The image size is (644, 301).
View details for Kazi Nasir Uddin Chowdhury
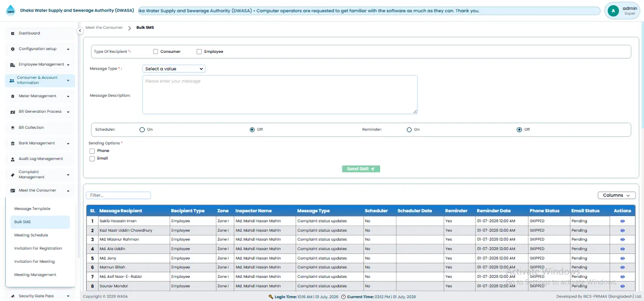[x=622, y=231]
